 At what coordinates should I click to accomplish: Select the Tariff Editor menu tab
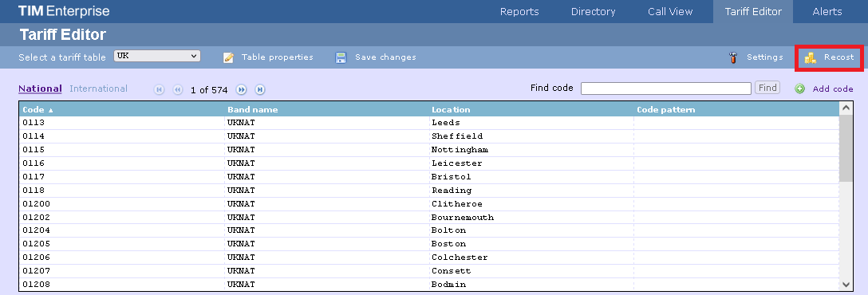tap(753, 12)
